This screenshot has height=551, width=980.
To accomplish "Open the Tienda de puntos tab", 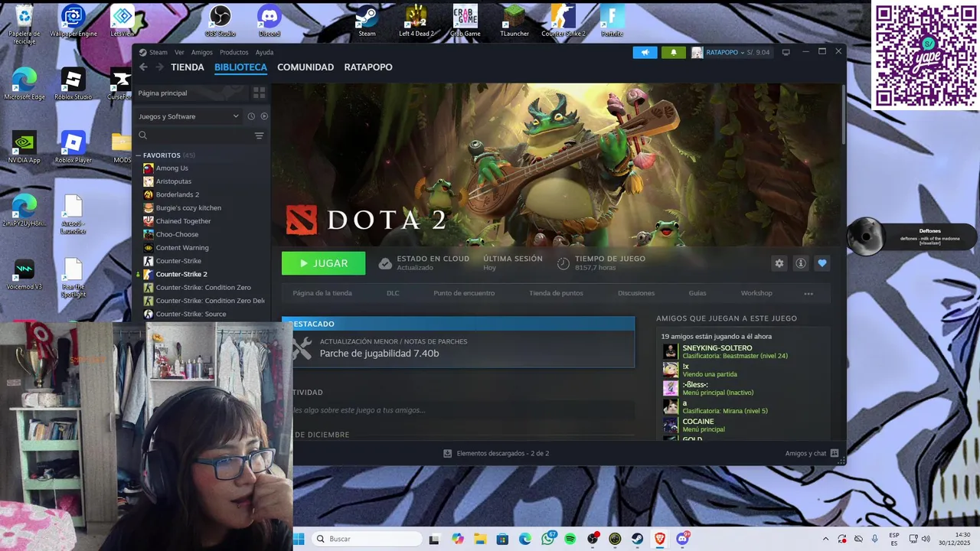I will [556, 293].
